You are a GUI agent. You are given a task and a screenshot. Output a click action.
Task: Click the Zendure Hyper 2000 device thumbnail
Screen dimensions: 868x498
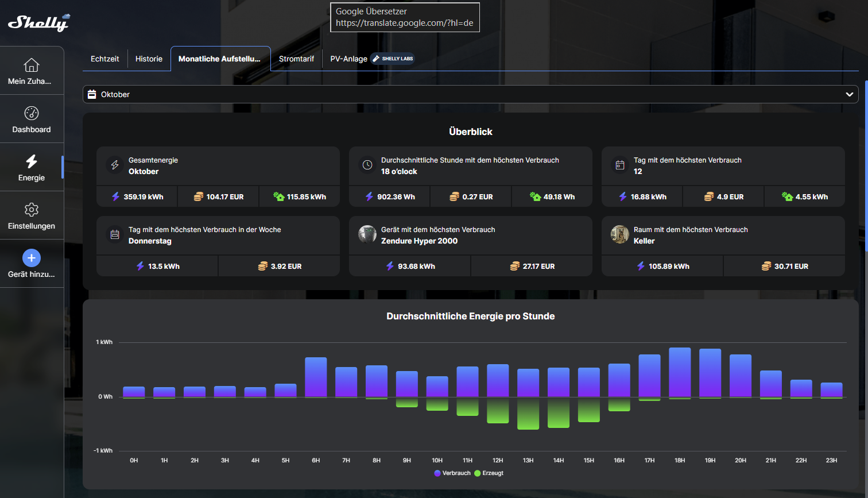coord(367,234)
